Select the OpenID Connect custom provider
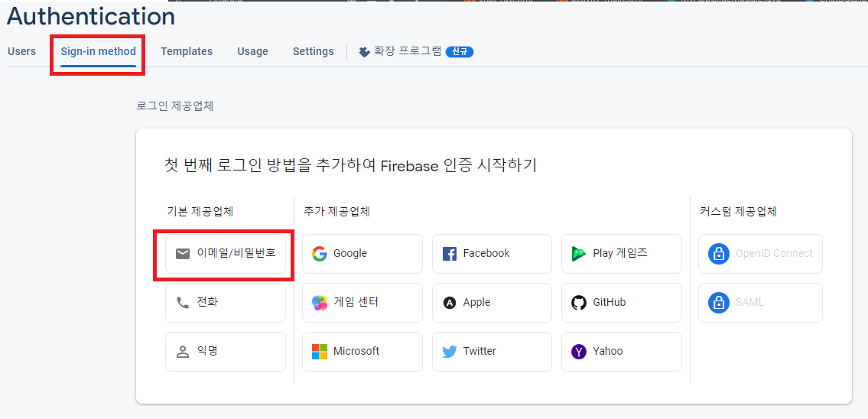Screen dimensions: 868x419 [760, 254]
